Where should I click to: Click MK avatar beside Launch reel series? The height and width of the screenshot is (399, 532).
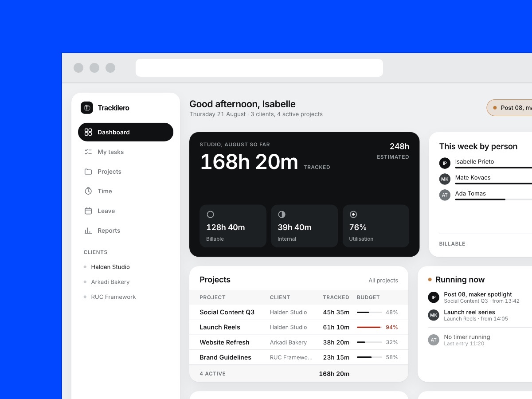(434, 315)
